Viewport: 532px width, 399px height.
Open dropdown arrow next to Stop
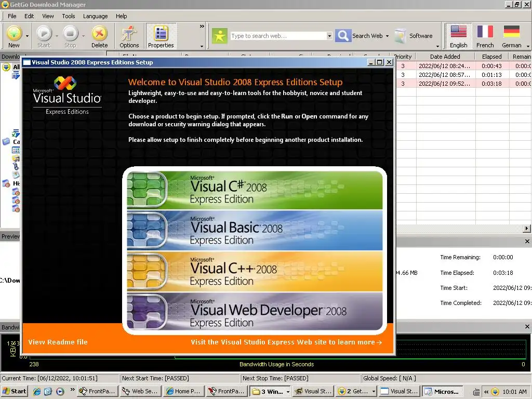tap(83, 36)
